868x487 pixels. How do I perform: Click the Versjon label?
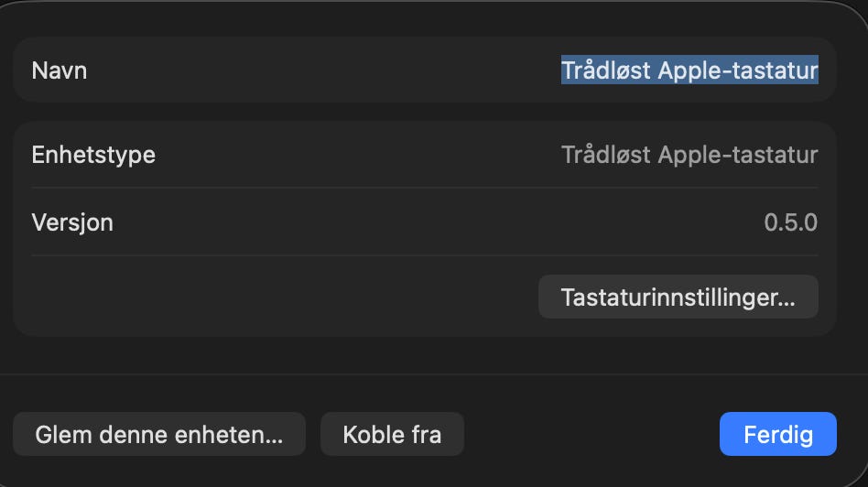pyautogui.click(x=72, y=222)
